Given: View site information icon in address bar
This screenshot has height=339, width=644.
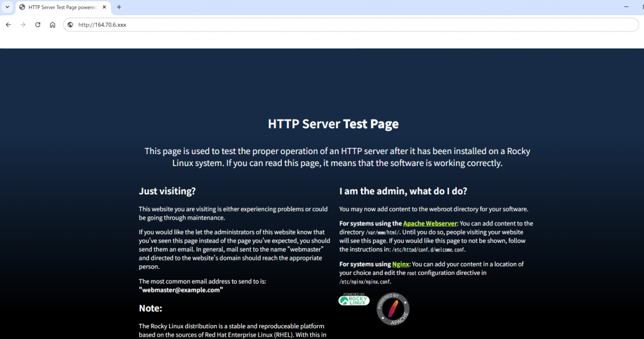Looking at the screenshot, I should tap(70, 25).
